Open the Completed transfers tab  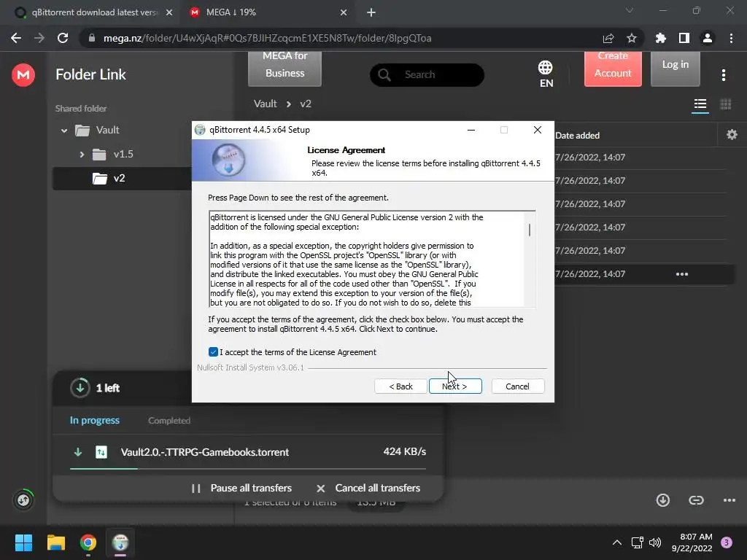[169, 421]
